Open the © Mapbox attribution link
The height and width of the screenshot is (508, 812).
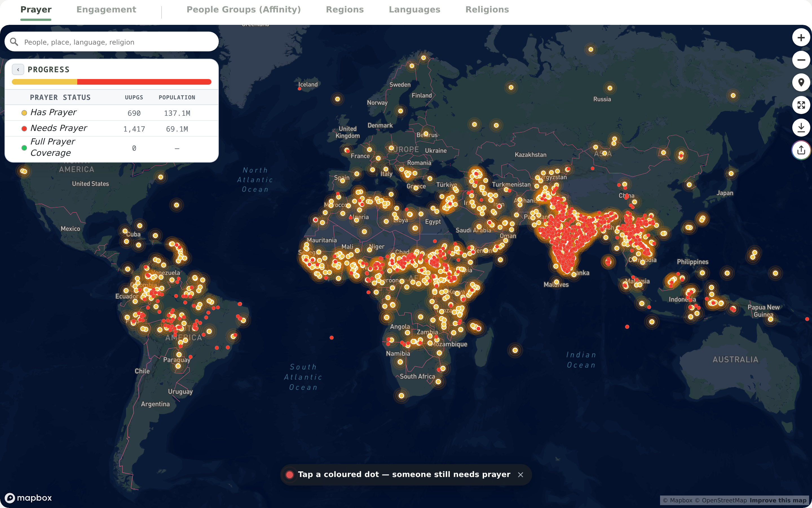[678, 500]
